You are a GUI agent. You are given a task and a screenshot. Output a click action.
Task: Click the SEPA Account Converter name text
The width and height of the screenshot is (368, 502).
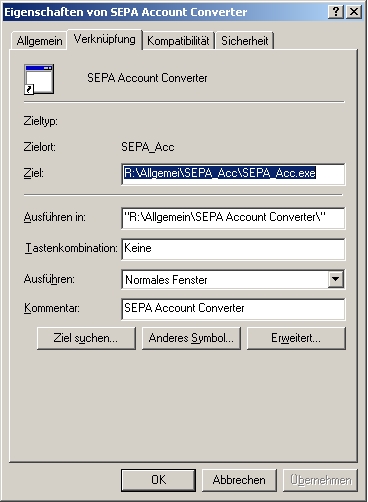pos(147,78)
